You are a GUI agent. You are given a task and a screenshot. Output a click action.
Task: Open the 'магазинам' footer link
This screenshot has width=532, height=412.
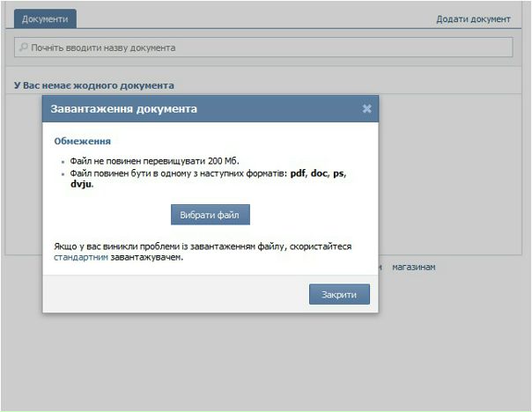(x=413, y=267)
